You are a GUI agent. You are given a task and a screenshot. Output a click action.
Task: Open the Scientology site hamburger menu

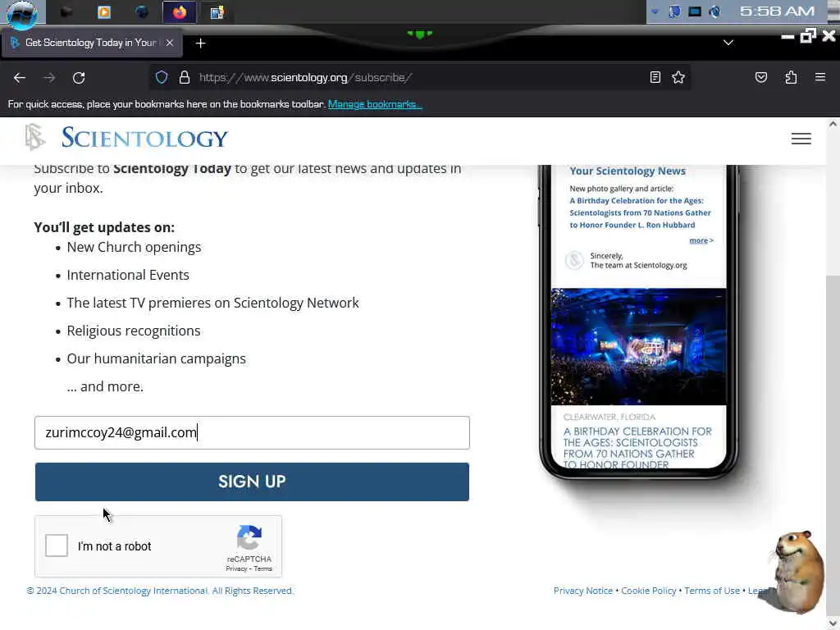click(801, 139)
